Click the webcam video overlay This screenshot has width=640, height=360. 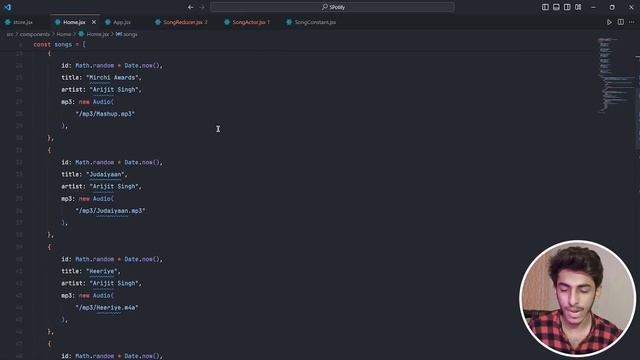point(577,298)
